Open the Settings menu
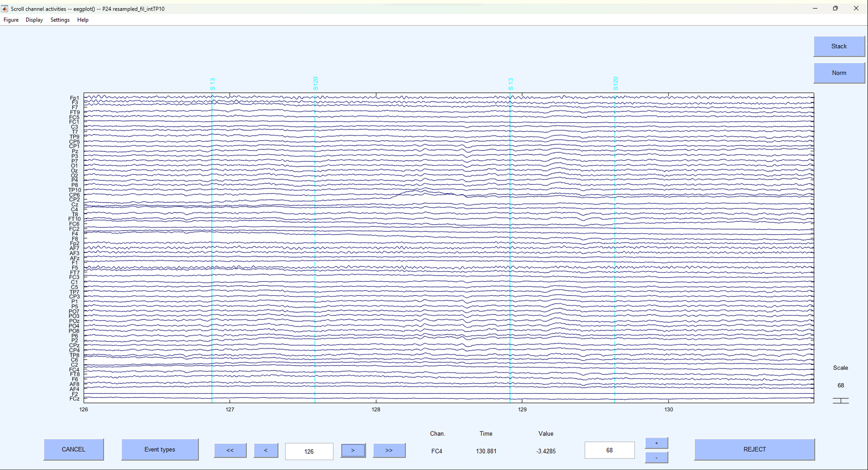This screenshot has width=868, height=470. tap(59, 20)
